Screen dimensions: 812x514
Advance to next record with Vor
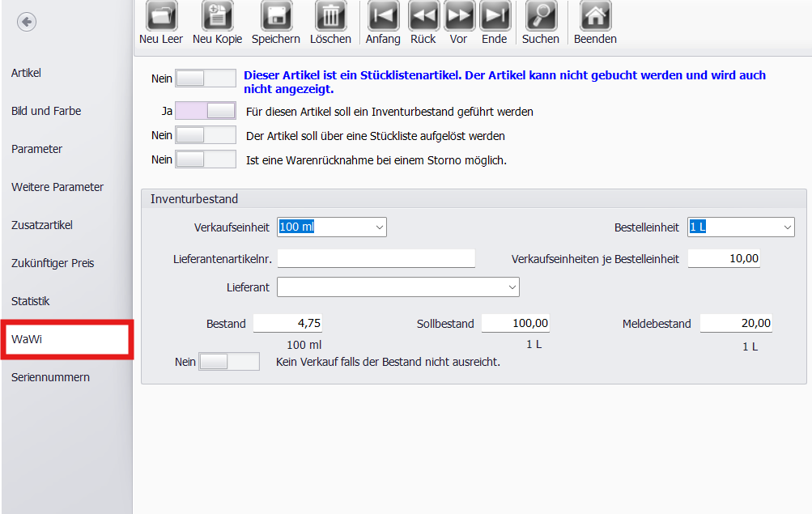pyautogui.click(x=459, y=16)
